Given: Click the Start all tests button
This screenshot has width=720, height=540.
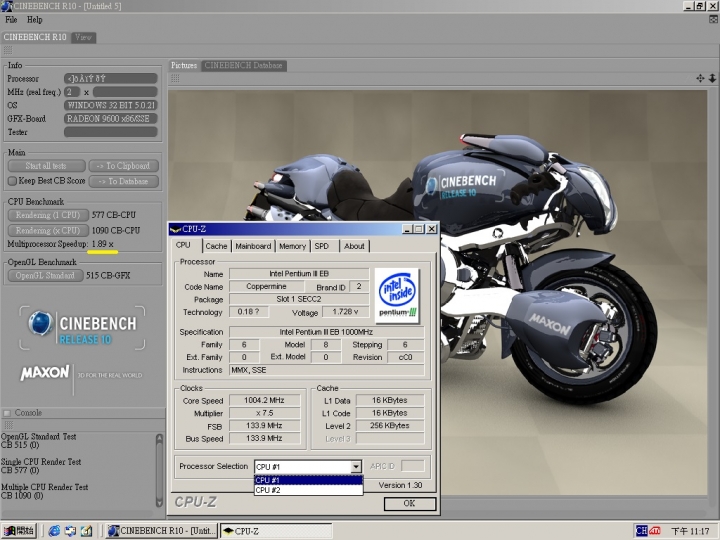Looking at the screenshot, I should point(46,166).
